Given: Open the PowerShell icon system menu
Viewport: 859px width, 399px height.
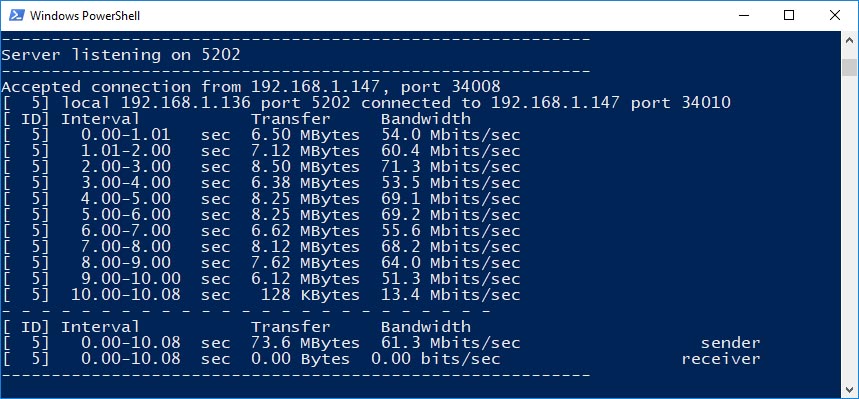Looking at the screenshot, I should 16,15.
